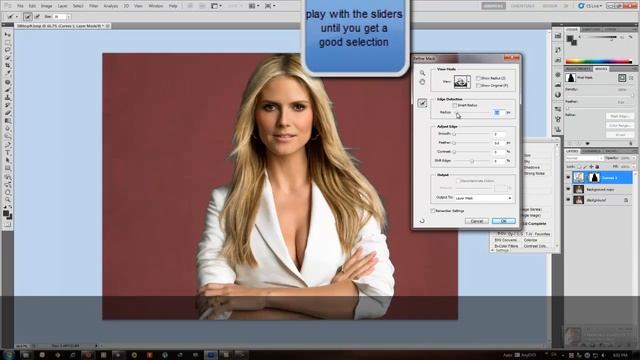Hide the Background copy layer eye
This screenshot has height=360, width=640.
(568, 189)
